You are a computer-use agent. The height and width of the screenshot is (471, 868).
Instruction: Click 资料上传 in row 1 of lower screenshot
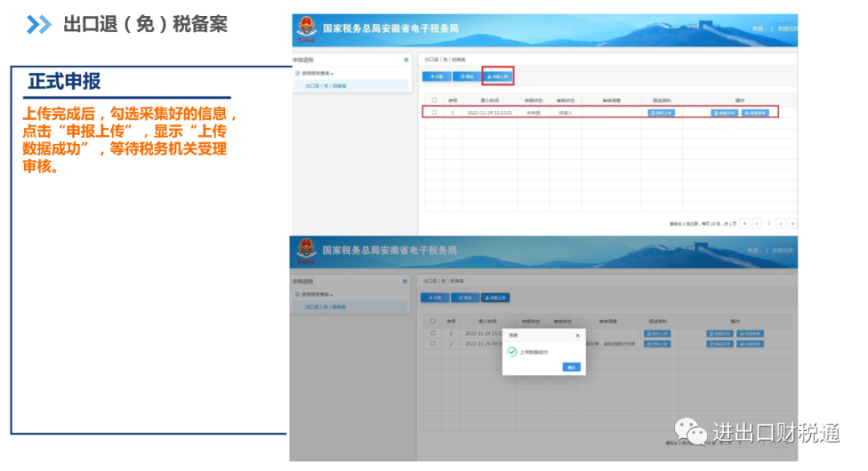pyautogui.click(x=657, y=334)
